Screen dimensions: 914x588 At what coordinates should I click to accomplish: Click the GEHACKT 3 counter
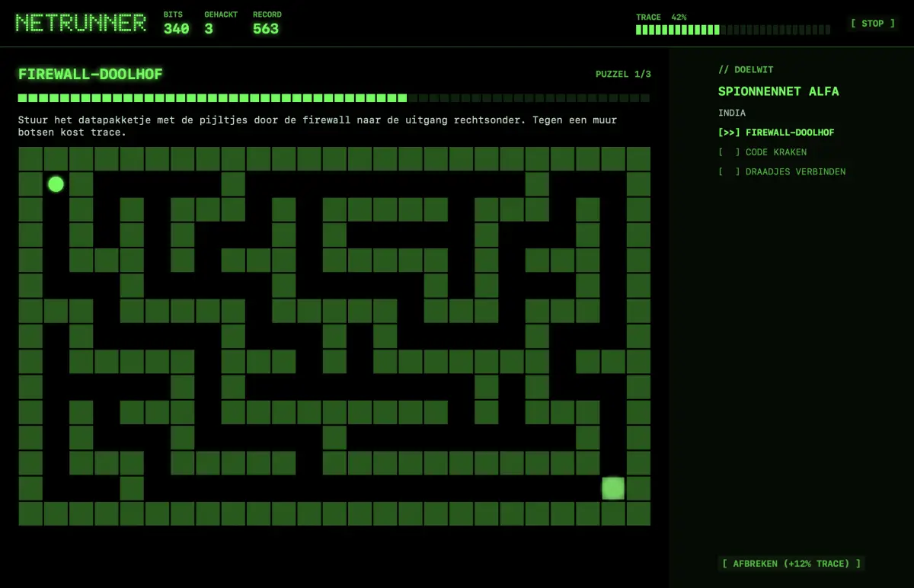[221, 24]
